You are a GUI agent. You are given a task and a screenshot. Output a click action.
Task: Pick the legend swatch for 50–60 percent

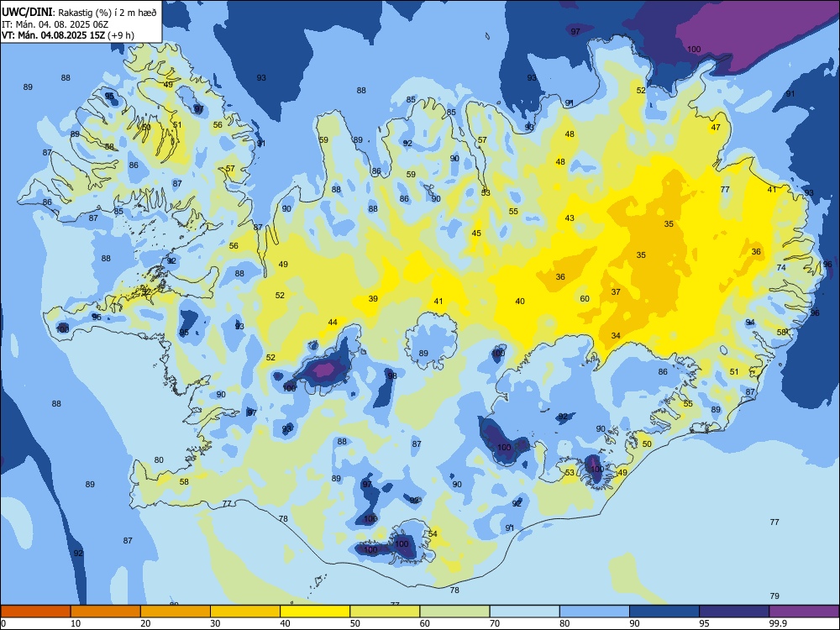(x=385, y=612)
